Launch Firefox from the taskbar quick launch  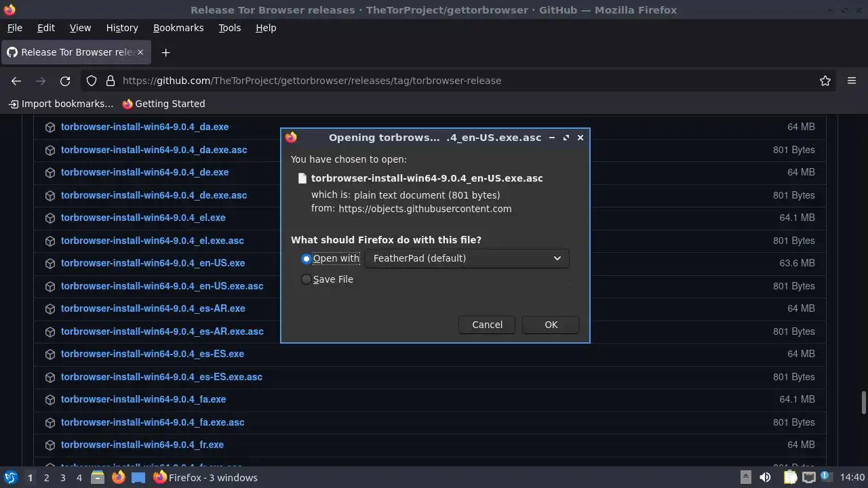[118, 477]
